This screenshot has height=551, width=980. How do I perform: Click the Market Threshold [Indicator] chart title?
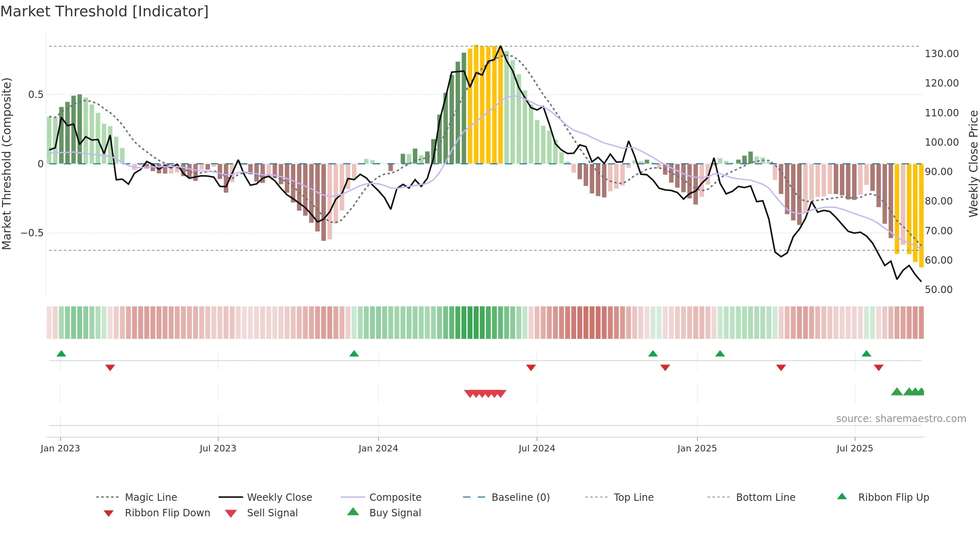pyautogui.click(x=105, y=11)
